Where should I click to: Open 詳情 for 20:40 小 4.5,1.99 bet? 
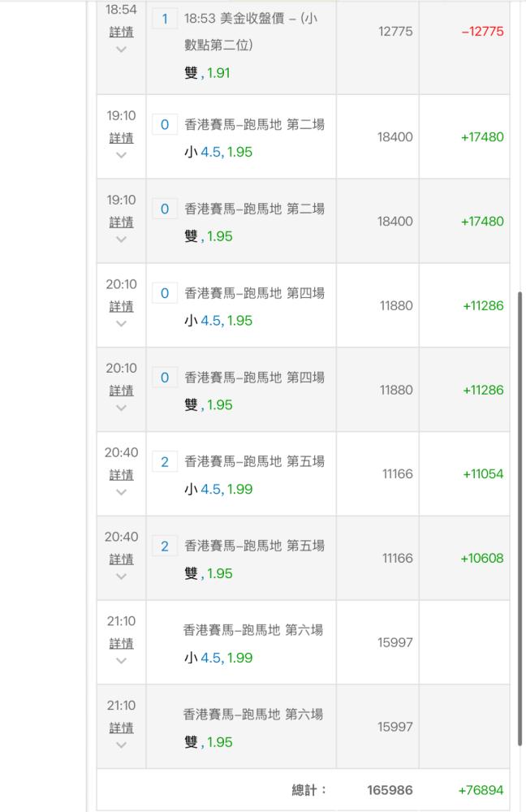tap(121, 475)
